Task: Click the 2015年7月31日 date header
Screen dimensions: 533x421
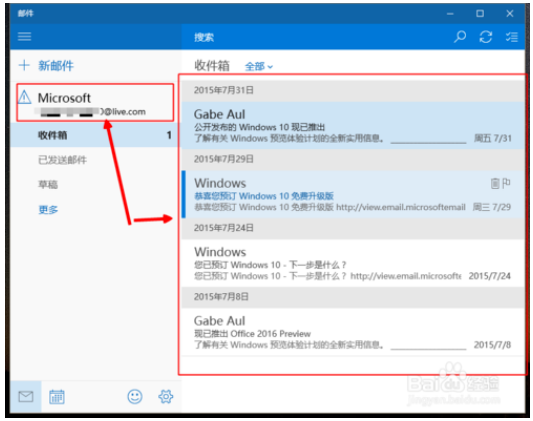Action: pyautogui.click(x=353, y=90)
